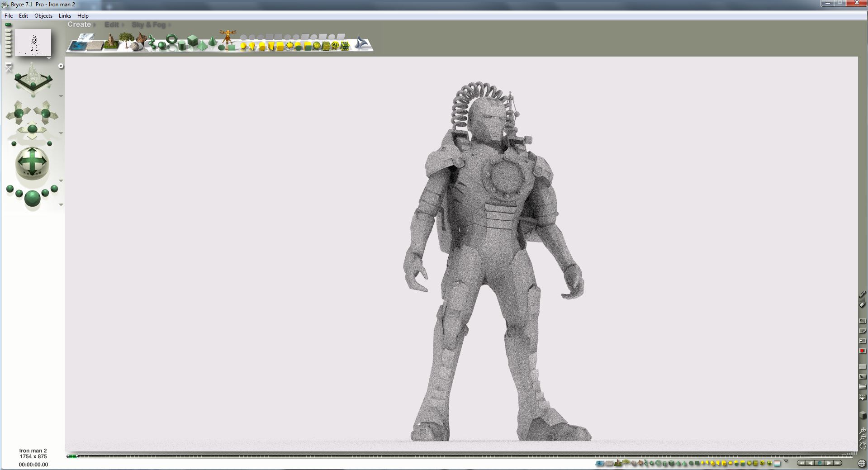868x470 pixels.
Task: Create a green sphere primitive
Action: click(162, 46)
